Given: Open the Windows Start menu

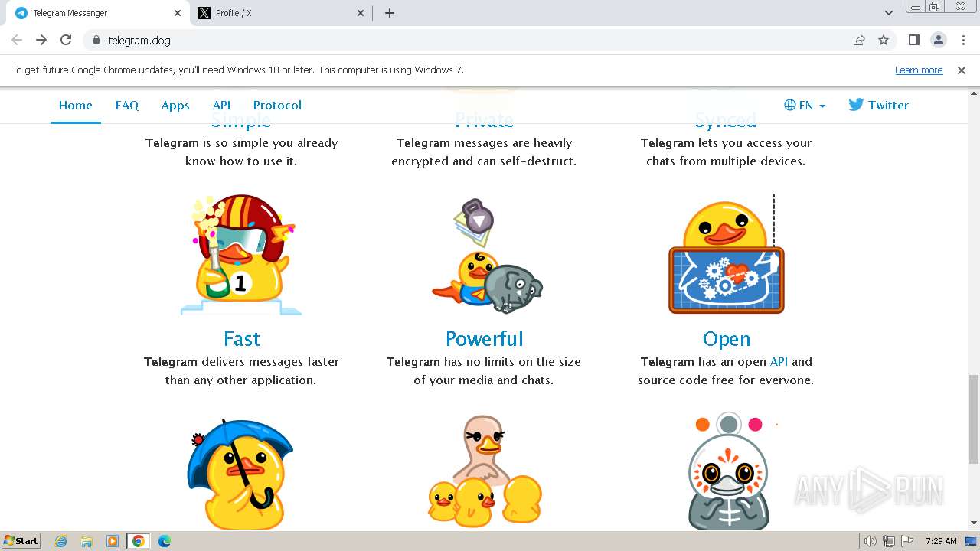Looking at the screenshot, I should click(21, 541).
